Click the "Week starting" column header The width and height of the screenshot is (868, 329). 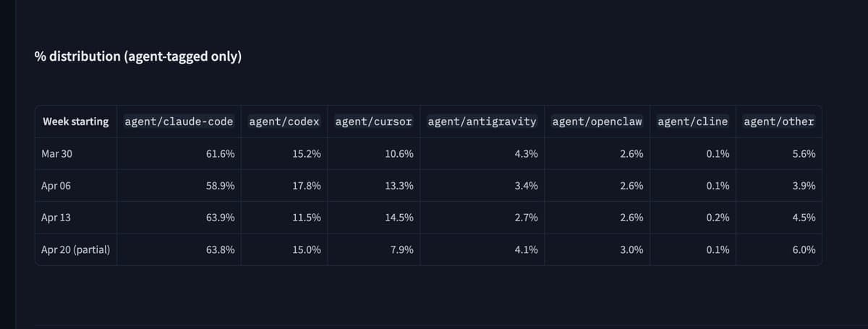[75, 121]
